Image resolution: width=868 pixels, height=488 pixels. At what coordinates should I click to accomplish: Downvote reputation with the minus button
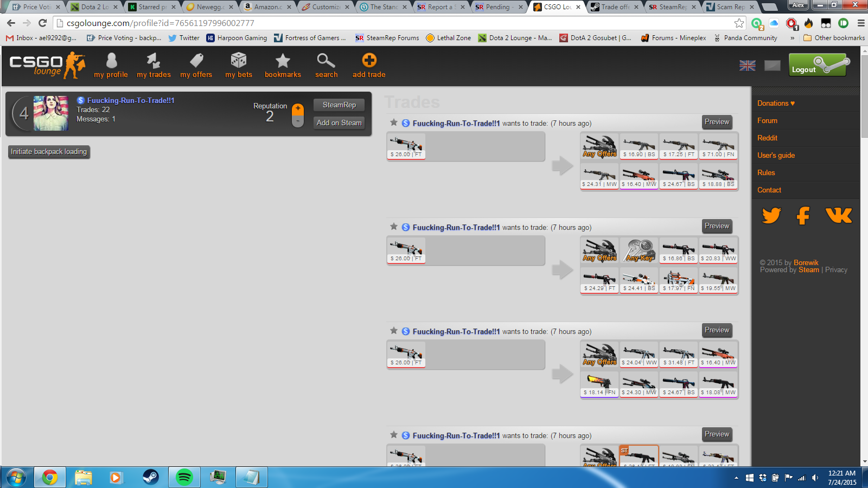[298, 121]
